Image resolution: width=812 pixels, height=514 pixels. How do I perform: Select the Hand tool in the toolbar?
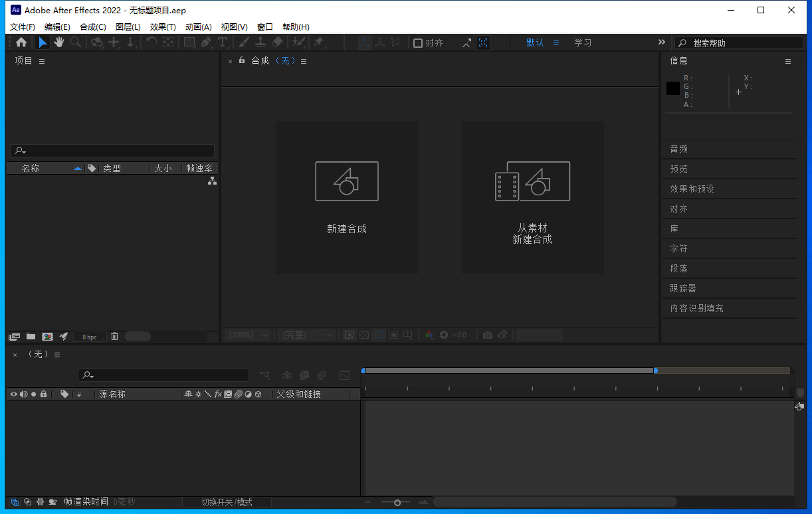click(58, 43)
